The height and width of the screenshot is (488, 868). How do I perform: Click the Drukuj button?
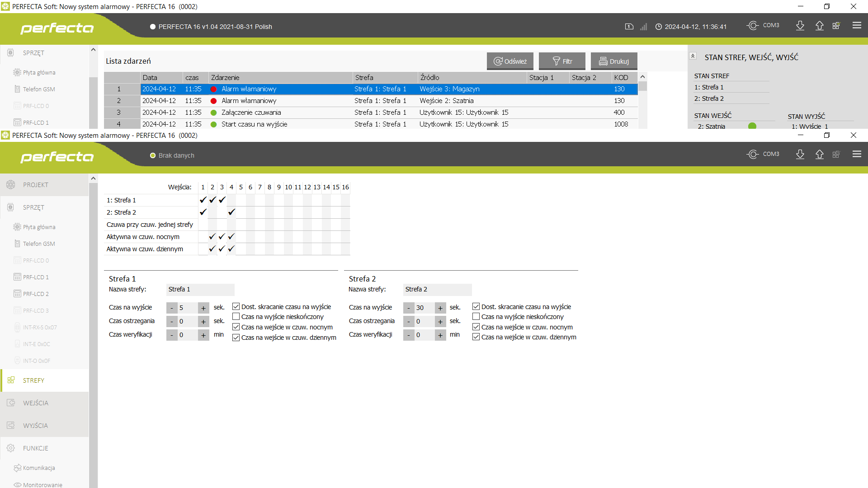[x=614, y=61]
